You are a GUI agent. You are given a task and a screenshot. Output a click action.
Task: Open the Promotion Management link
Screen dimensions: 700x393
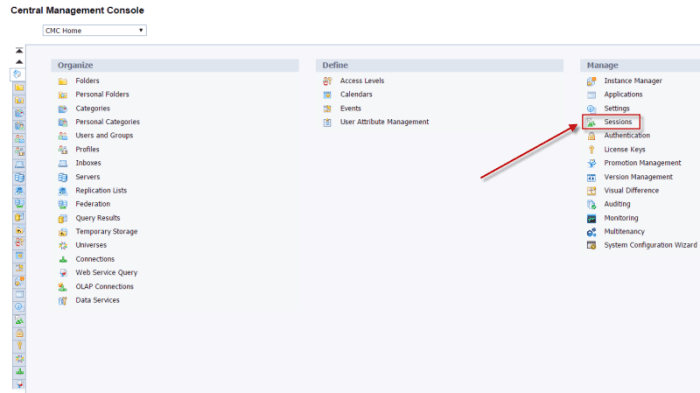[642, 163]
